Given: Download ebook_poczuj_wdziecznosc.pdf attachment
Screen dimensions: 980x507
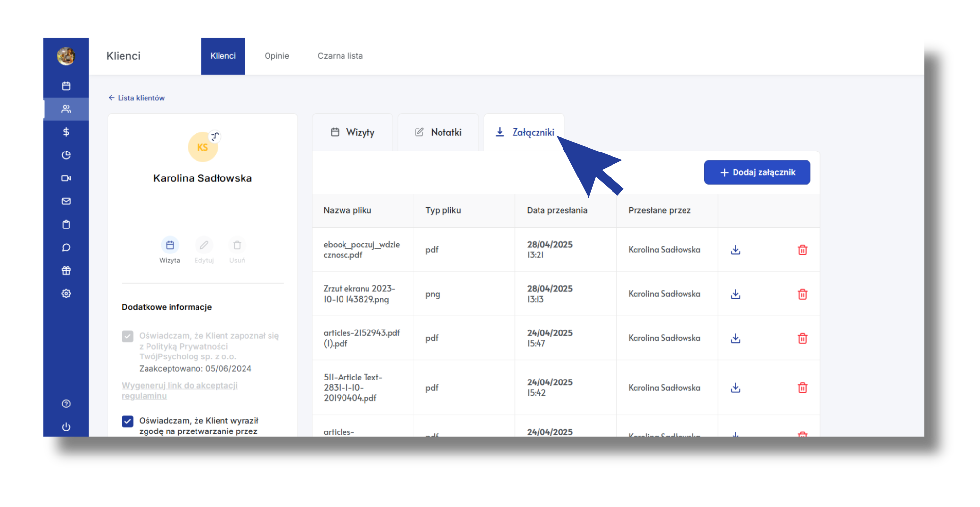Looking at the screenshot, I should [x=735, y=250].
